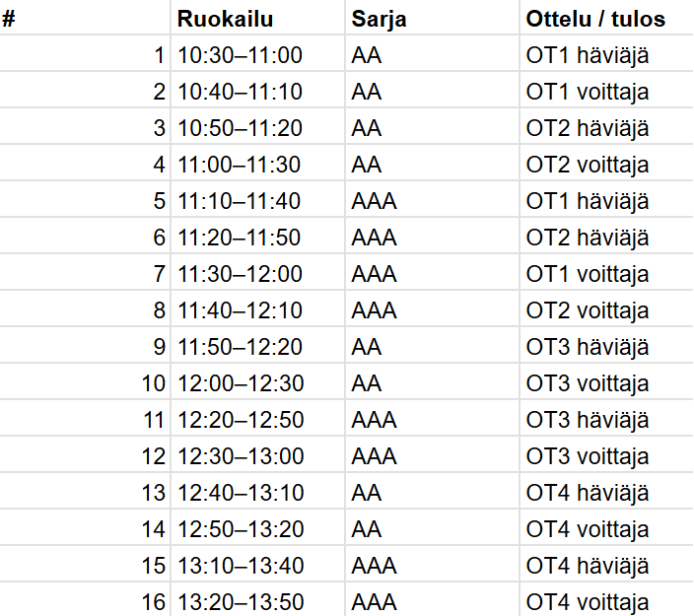
Task: Click OT1 voittaja in row 7
Action: (607, 272)
